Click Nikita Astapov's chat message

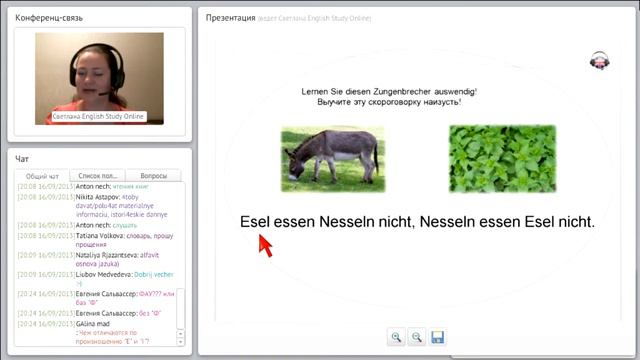tap(96, 206)
